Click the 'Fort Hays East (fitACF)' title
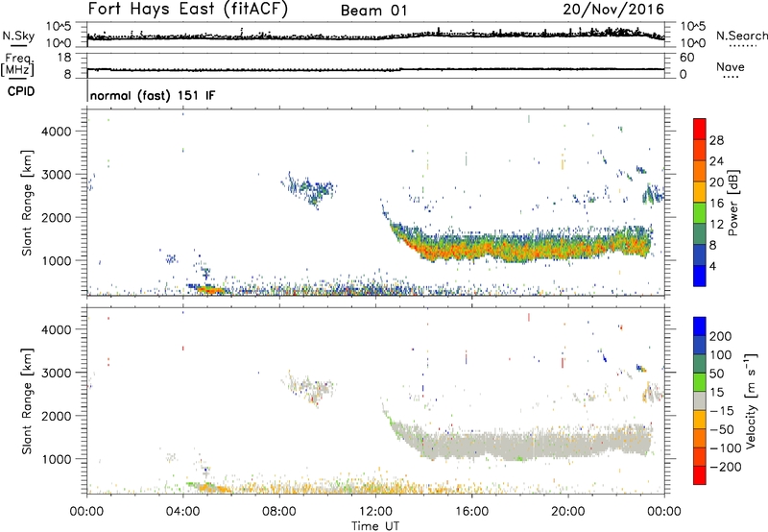The width and height of the screenshot is (768, 532). [188, 10]
